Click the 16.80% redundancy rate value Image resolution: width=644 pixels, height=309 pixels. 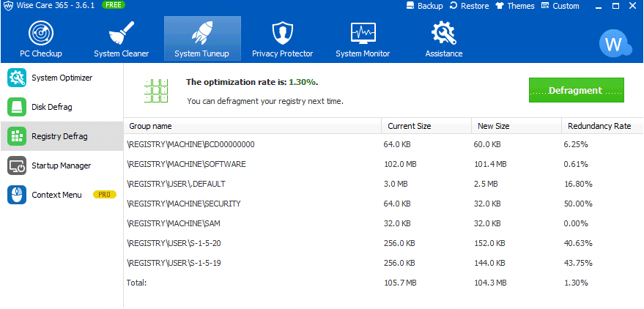point(578,184)
